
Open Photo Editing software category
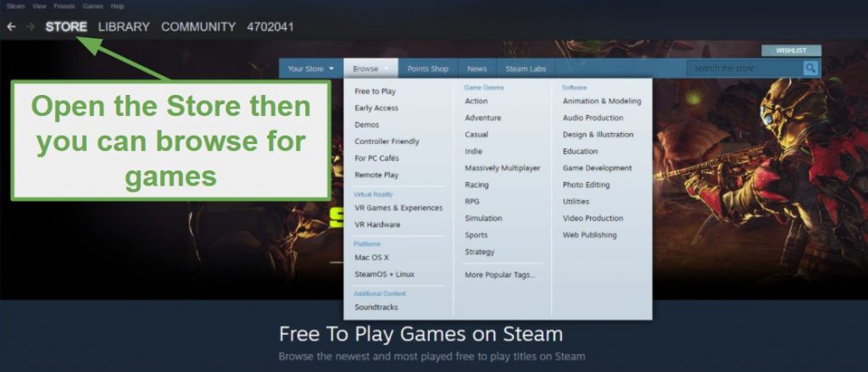(x=586, y=185)
